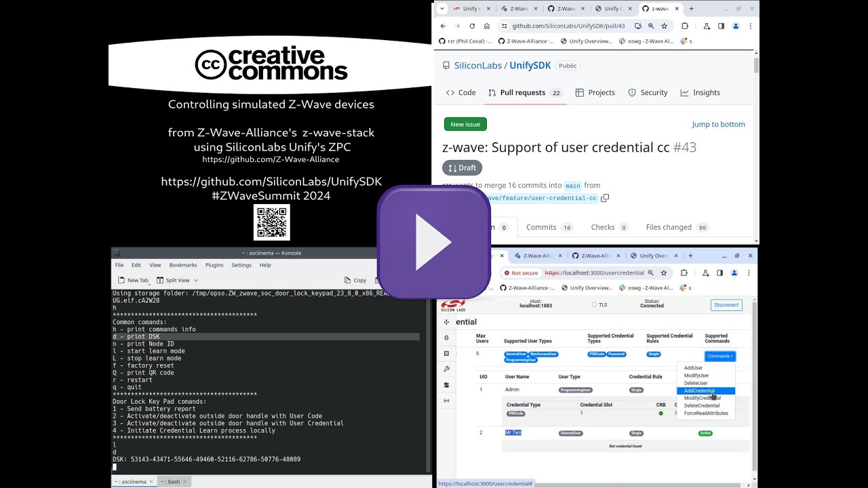Image resolution: width=868 pixels, height=488 pixels.
Task: Bookmark the localhost page with star icon
Action: click(x=664, y=273)
